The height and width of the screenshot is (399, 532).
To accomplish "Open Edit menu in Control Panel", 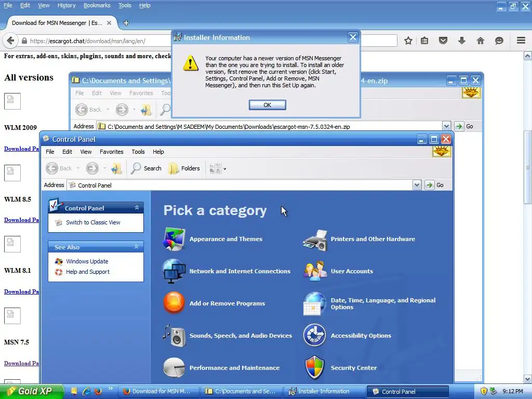I will 67,152.
